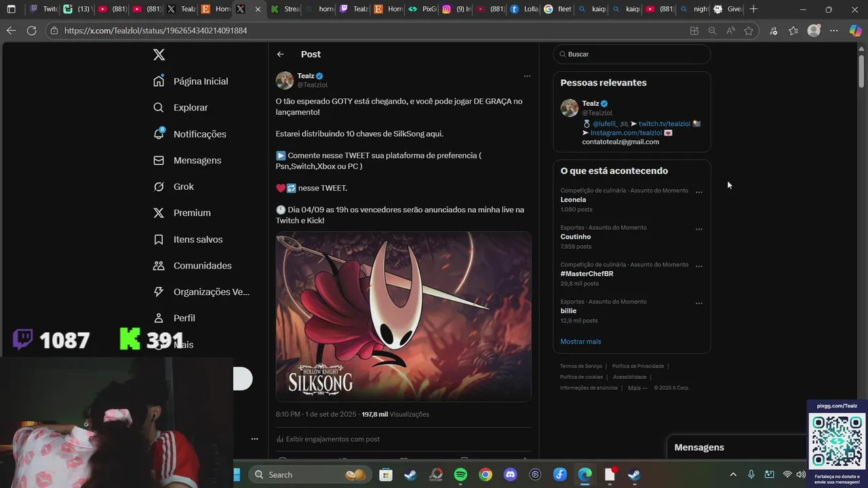Click Tealz avatar in Pessoas relevantes
868x488 pixels.
click(x=570, y=108)
